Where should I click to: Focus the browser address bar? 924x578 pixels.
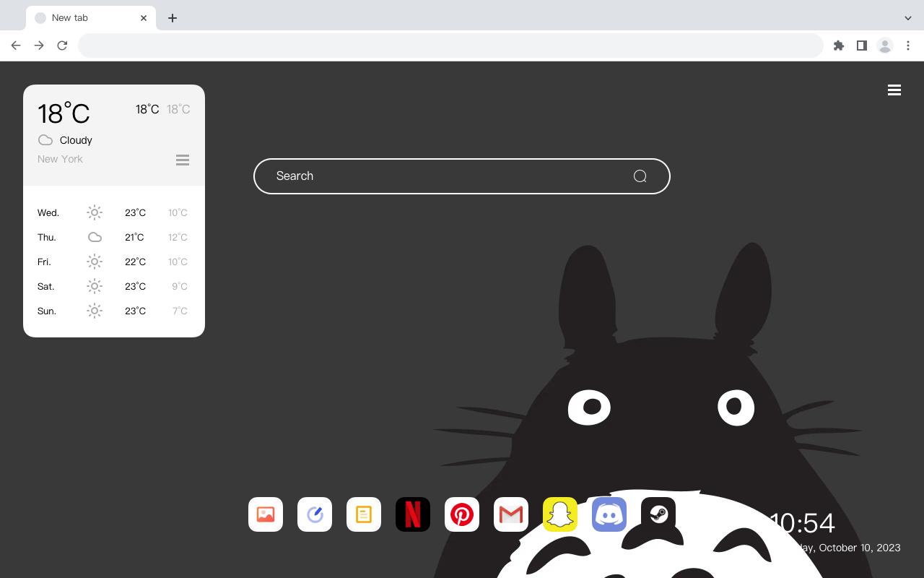[450, 46]
